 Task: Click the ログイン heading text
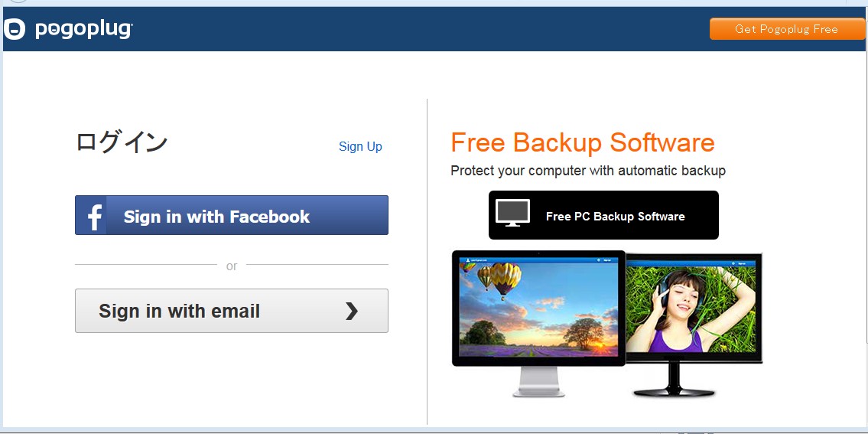[x=122, y=142]
